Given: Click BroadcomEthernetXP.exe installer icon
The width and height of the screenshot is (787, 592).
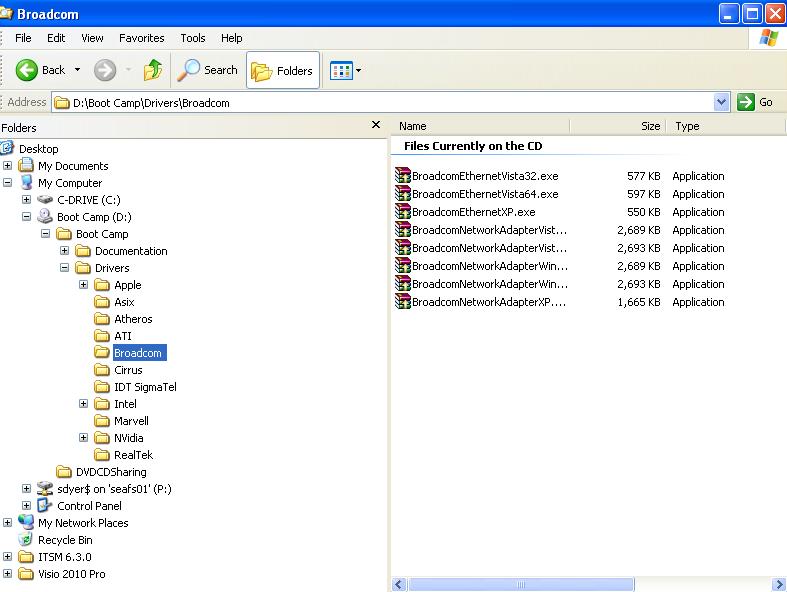Looking at the screenshot, I should (403, 212).
